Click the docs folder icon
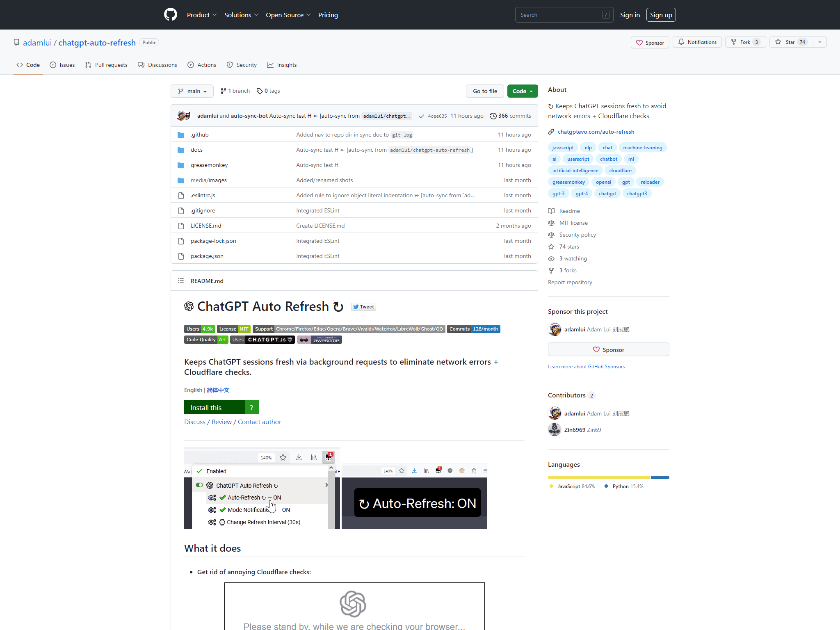 click(181, 150)
